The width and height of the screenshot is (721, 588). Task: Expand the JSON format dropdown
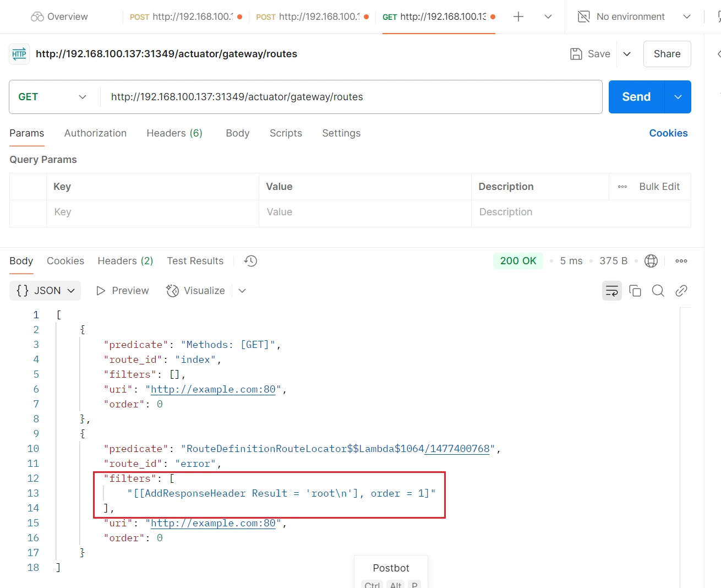[45, 291]
